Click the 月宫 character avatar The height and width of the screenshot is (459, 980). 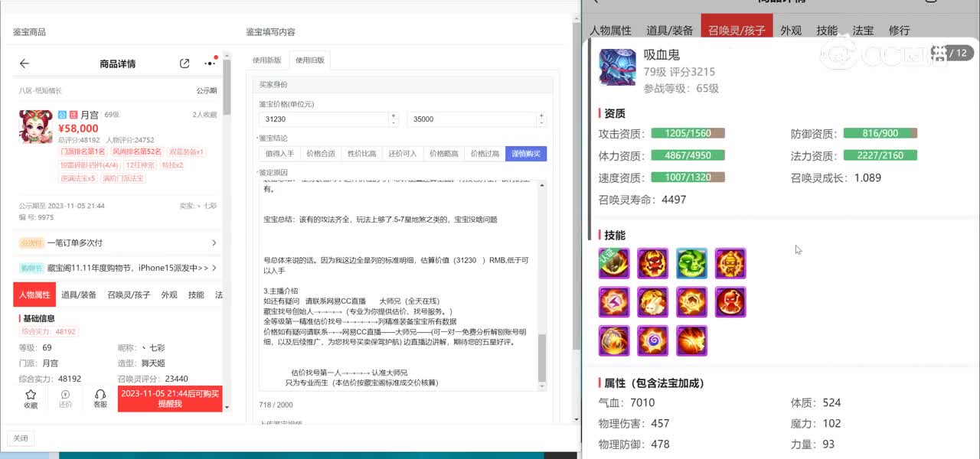[36, 126]
